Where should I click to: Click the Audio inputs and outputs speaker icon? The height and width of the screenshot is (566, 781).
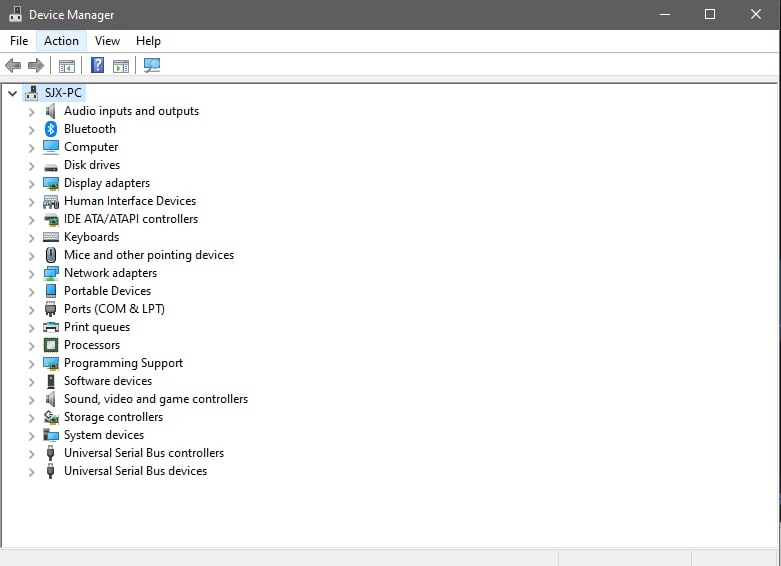click(x=50, y=111)
